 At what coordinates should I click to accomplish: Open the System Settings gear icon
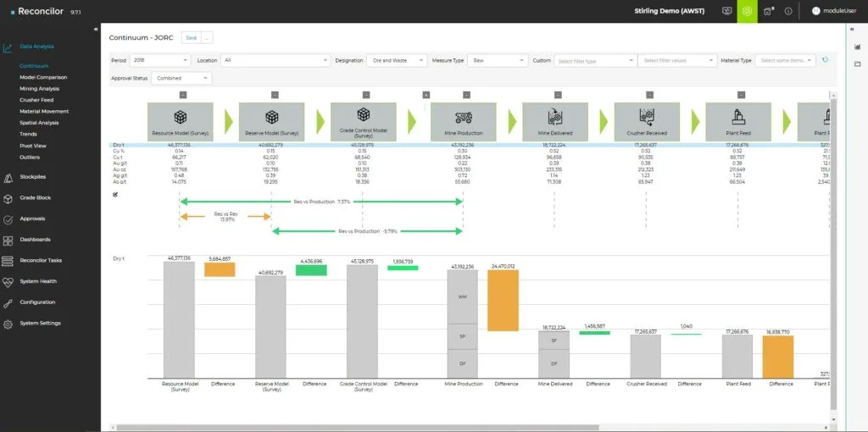pyautogui.click(x=8, y=324)
